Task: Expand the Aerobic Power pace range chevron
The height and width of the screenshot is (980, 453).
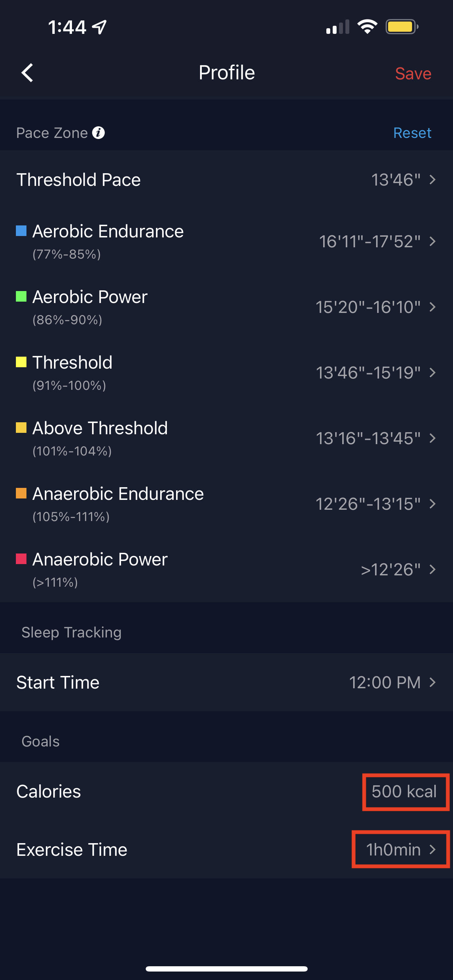Action: (x=432, y=307)
